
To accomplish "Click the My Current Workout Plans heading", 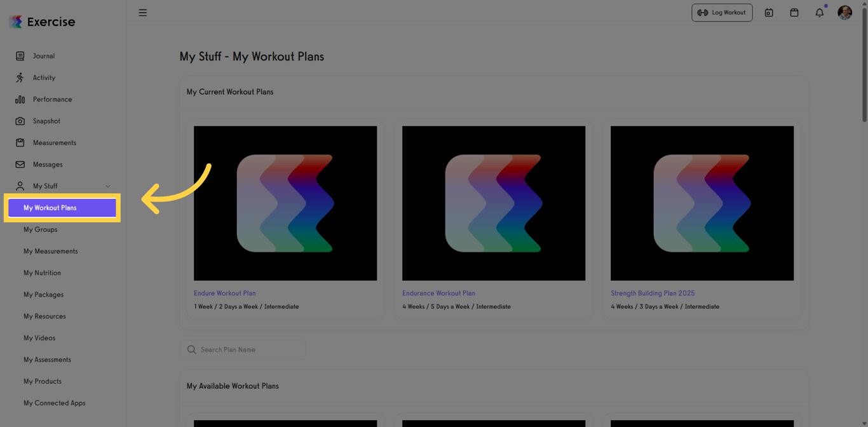I will click(230, 91).
